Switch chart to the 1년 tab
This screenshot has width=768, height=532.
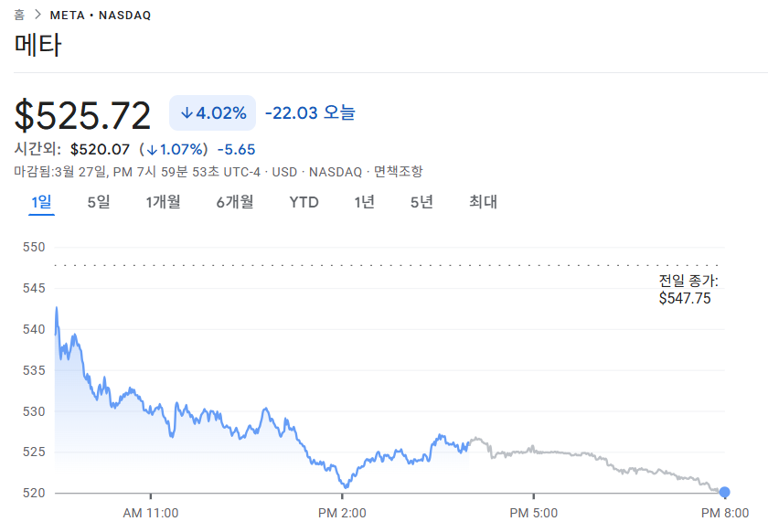365,202
